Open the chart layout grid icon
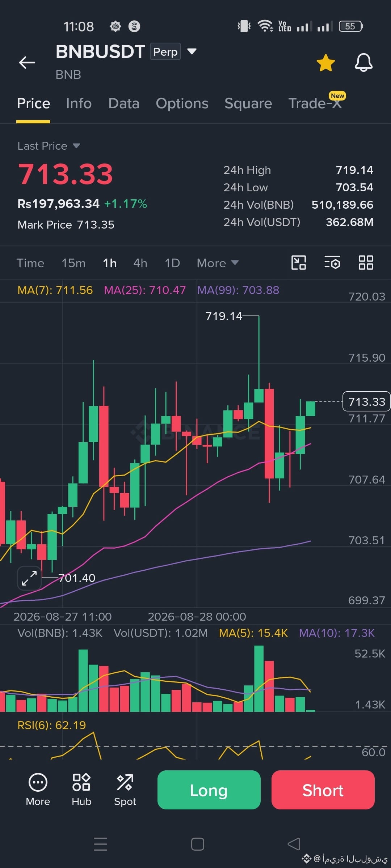Screen dimensions: 391x868 click(x=366, y=263)
